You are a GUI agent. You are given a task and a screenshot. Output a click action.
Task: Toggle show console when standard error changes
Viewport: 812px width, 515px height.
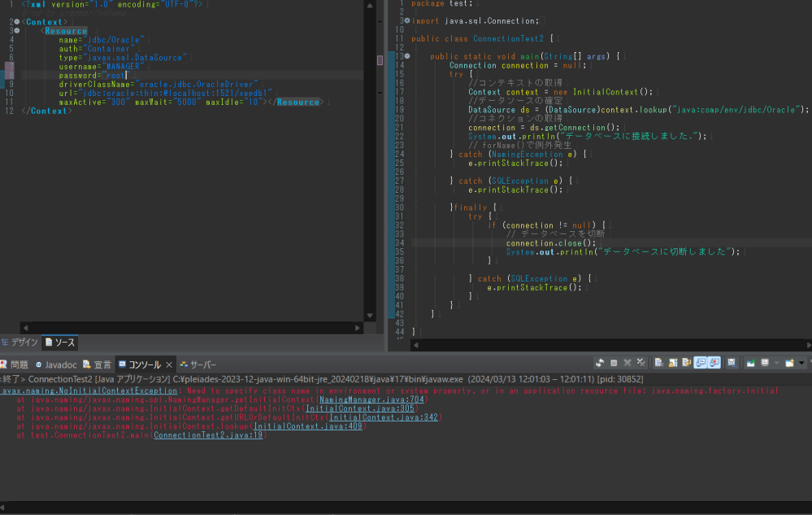714,363
